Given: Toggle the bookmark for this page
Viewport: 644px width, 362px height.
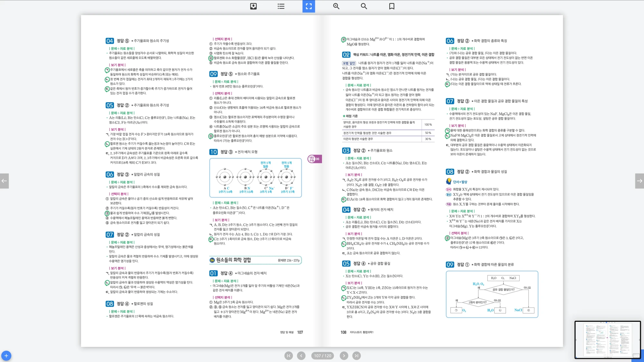Looking at the screenshot, I should pyautogui.click(x=392, y=6).
